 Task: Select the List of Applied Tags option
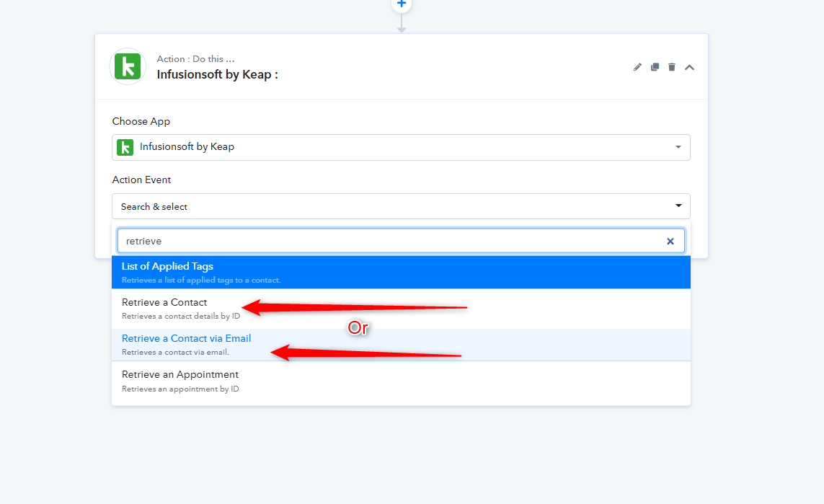point(401,273)
